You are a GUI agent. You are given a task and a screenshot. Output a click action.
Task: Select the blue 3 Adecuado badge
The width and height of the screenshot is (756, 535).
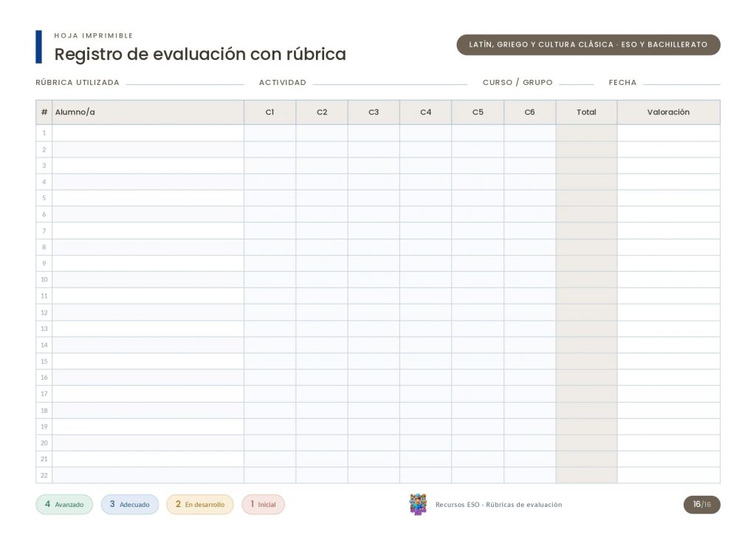pyautogui.click(x=130, y=504)
